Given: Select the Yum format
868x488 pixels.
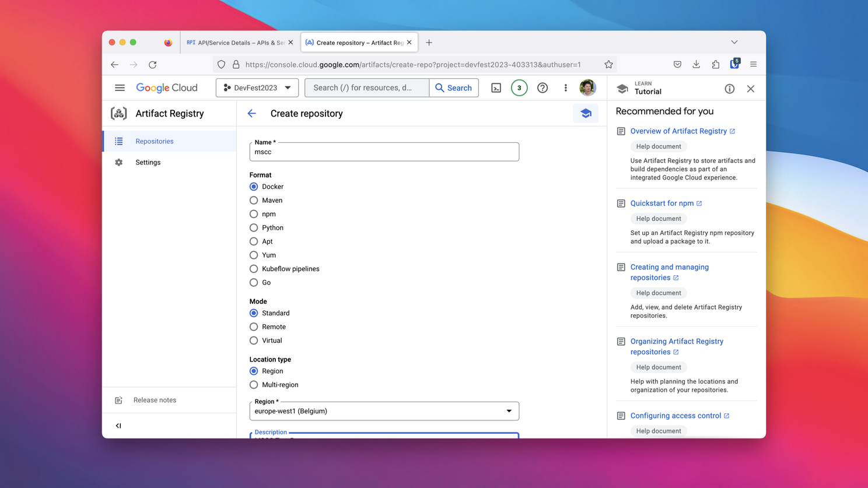Looking at the screenshot, I should (254, 255).
